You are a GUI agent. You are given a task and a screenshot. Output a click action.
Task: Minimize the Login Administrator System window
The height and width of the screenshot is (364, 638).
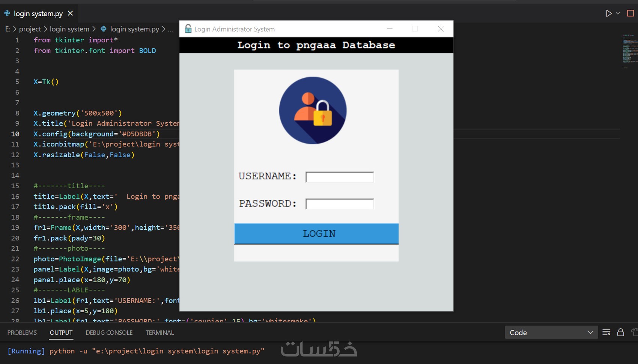pos(390,29)
